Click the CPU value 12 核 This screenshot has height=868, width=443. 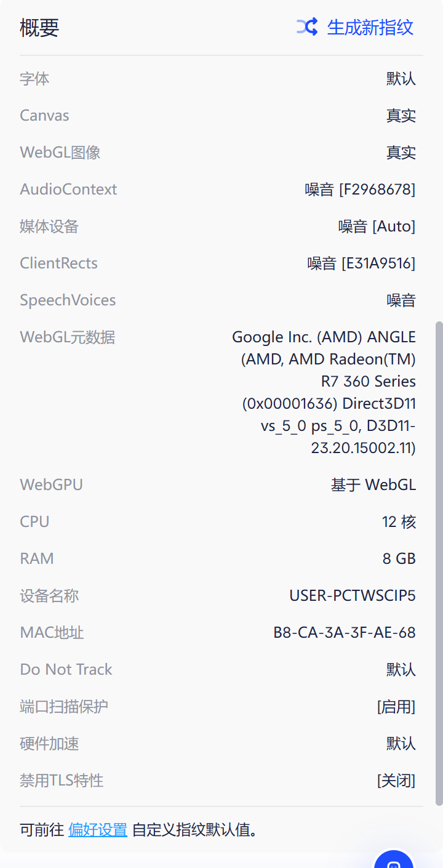coord(399,522)
